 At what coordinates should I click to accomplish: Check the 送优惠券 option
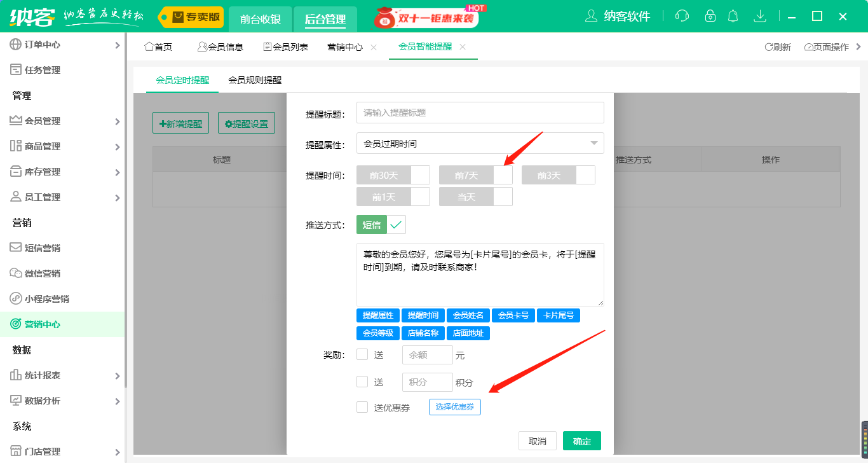pos(362,407)
